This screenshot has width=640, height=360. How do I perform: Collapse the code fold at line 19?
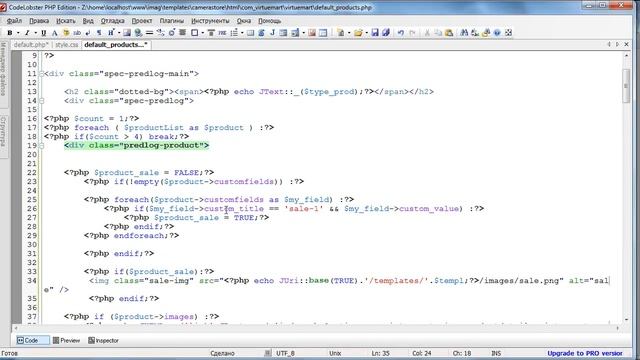click(42, 146)
